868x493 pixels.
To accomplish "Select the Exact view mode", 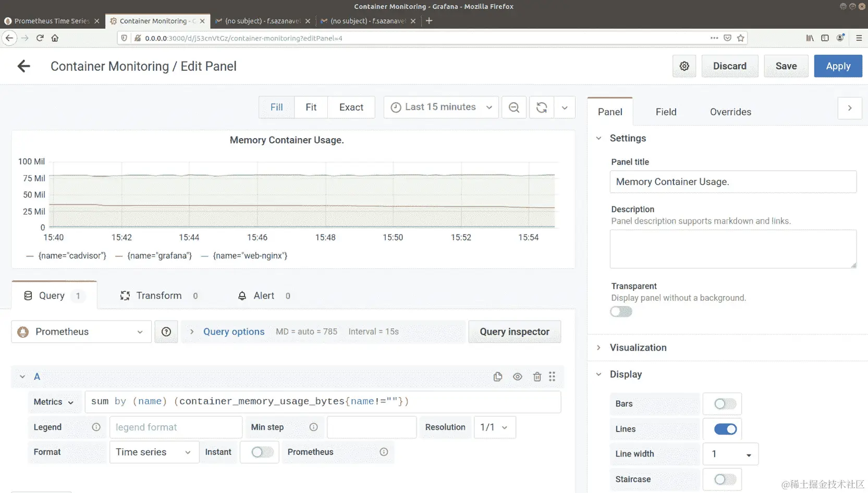I will tap(351, 107).
